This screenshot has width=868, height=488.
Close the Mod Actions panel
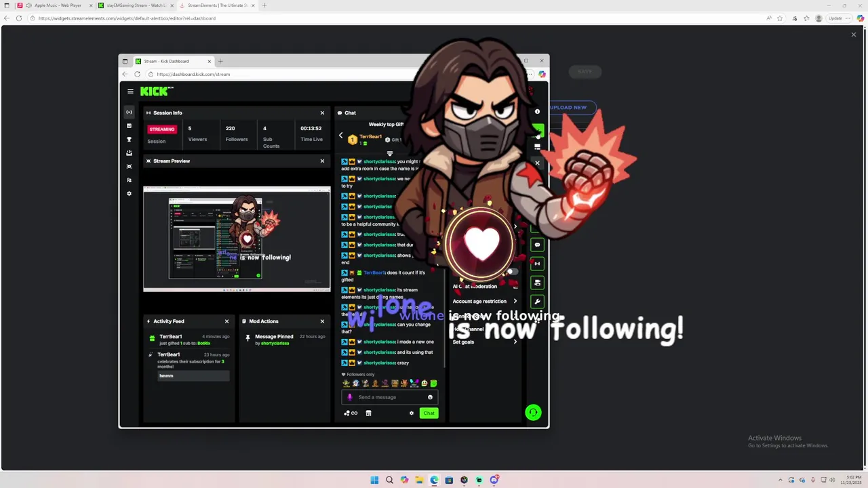tap(322, 321)
